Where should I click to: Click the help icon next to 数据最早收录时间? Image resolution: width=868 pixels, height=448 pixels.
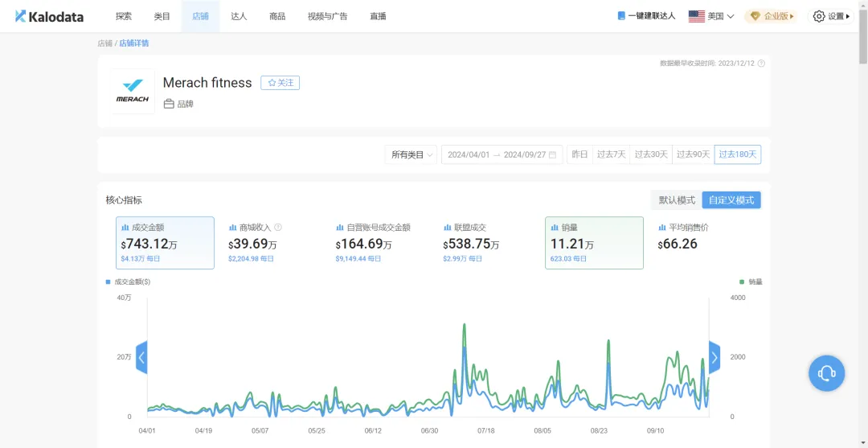tap(761, 64)
